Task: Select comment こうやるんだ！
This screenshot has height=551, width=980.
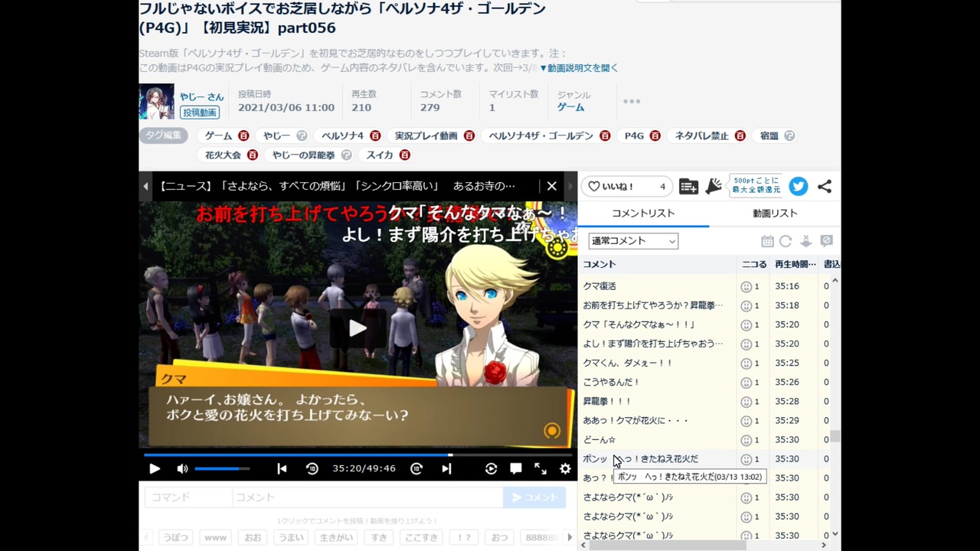Action: tap(611, 382)
